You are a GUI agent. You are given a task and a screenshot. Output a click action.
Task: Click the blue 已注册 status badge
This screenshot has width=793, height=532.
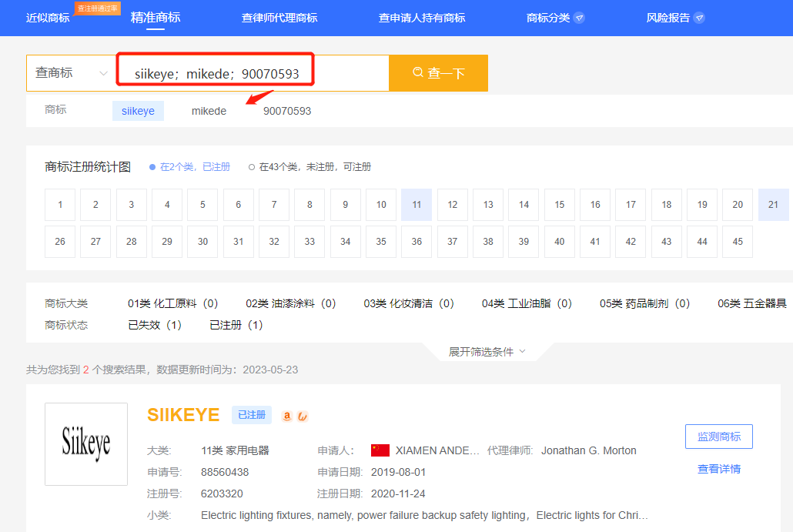point(252,414)
